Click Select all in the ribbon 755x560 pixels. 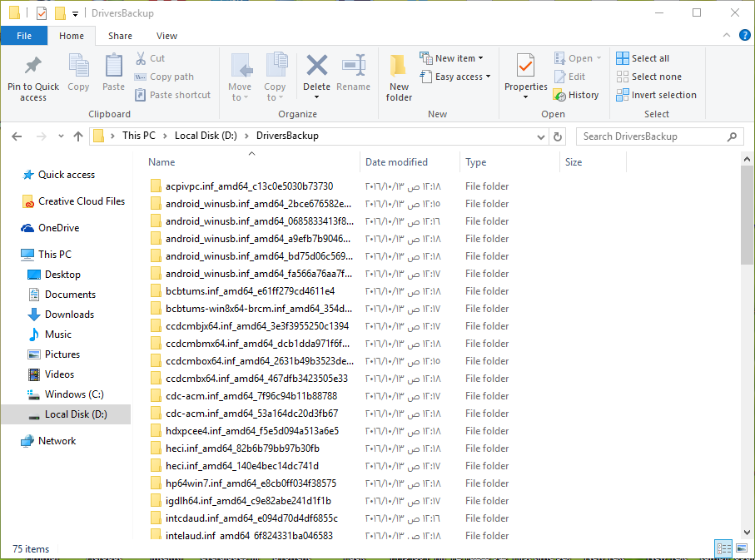pyautogui.click(x=643, y=58)
